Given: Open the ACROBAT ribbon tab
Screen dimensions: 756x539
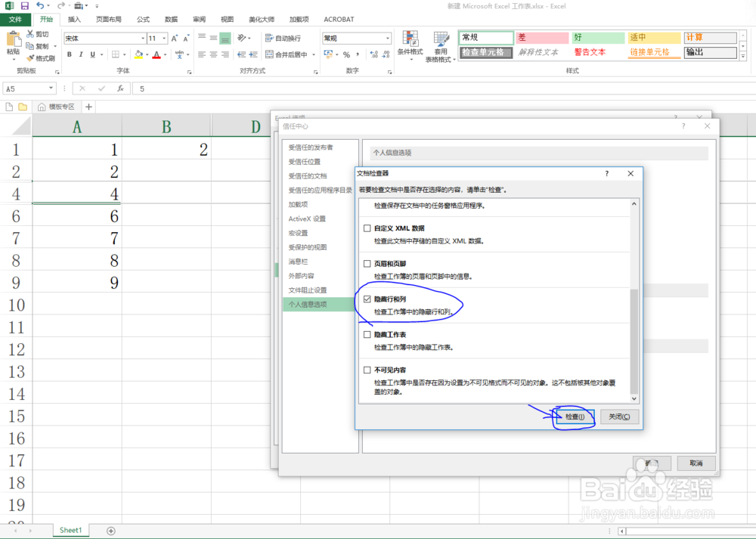Looking at the screenshot, I should tap(339, 20).
